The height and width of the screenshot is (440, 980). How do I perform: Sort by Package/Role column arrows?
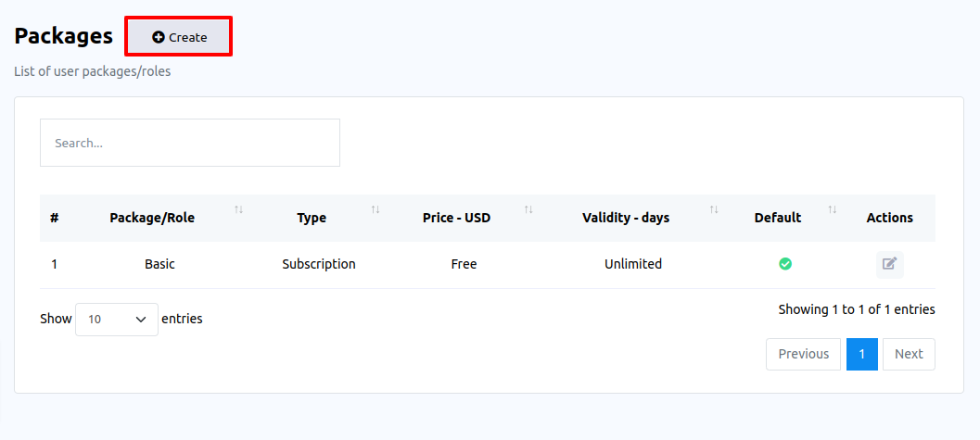click(x=238, y=210)
